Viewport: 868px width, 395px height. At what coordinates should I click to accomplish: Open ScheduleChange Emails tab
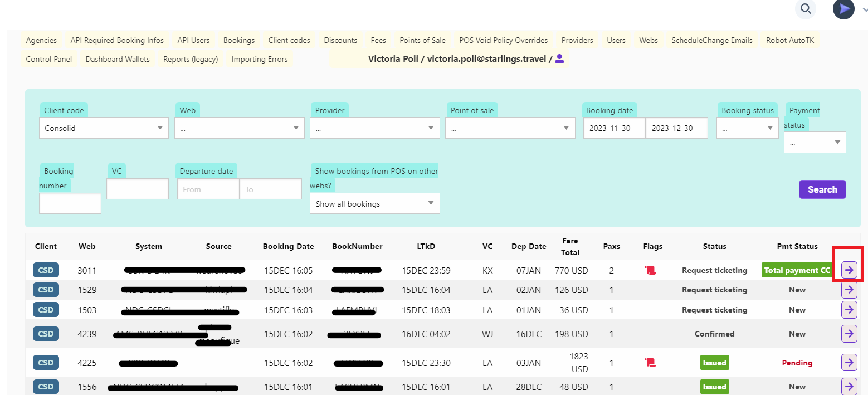[x=712, y=40]
